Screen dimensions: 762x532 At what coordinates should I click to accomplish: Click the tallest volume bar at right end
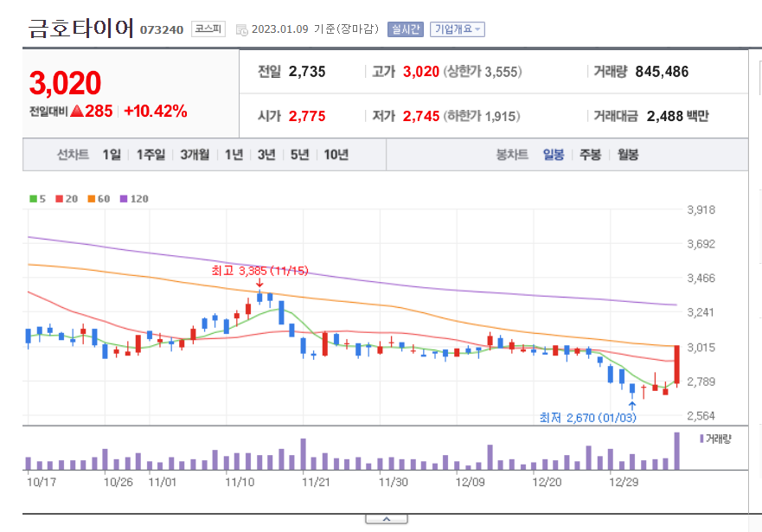pyautogui.click(x=676, y=451)
